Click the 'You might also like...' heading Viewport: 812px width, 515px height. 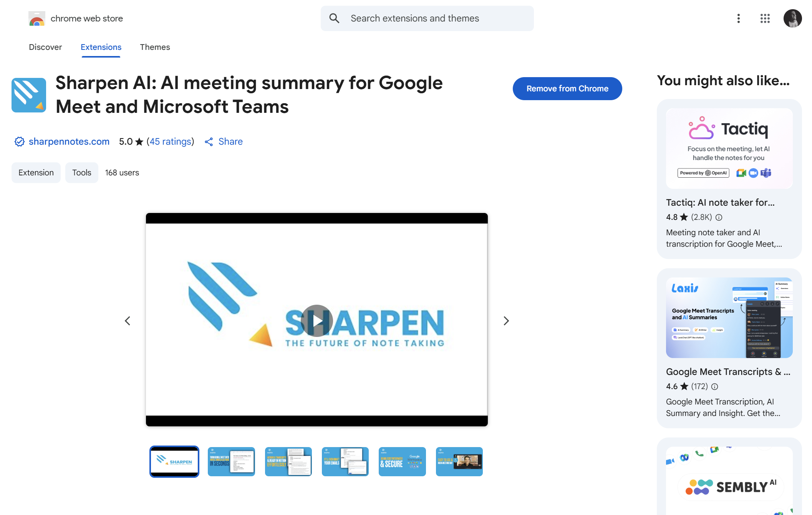(x=723, y=81)
